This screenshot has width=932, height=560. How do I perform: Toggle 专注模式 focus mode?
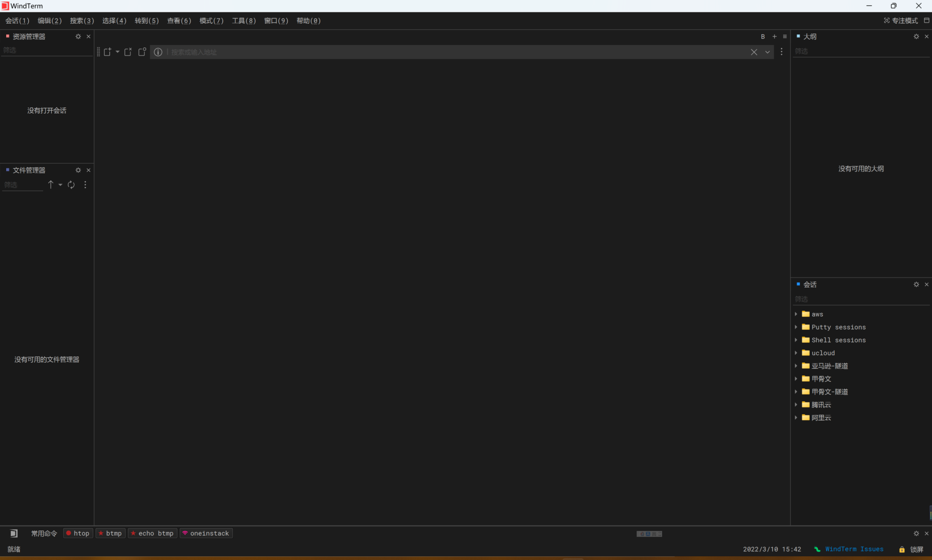(x=901, y=21)
